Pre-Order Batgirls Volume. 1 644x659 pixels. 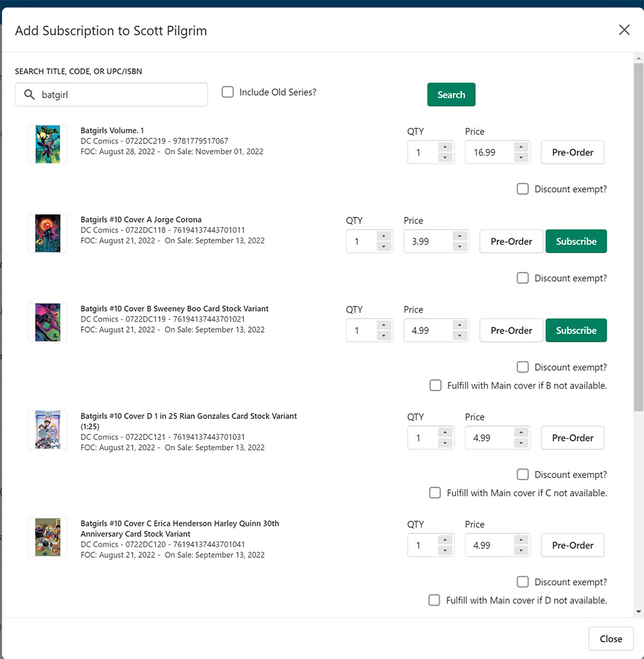573,152
